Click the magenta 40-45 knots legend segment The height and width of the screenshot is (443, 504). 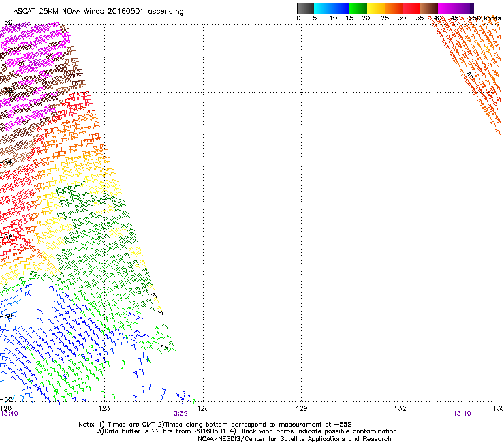click(447, 8)
